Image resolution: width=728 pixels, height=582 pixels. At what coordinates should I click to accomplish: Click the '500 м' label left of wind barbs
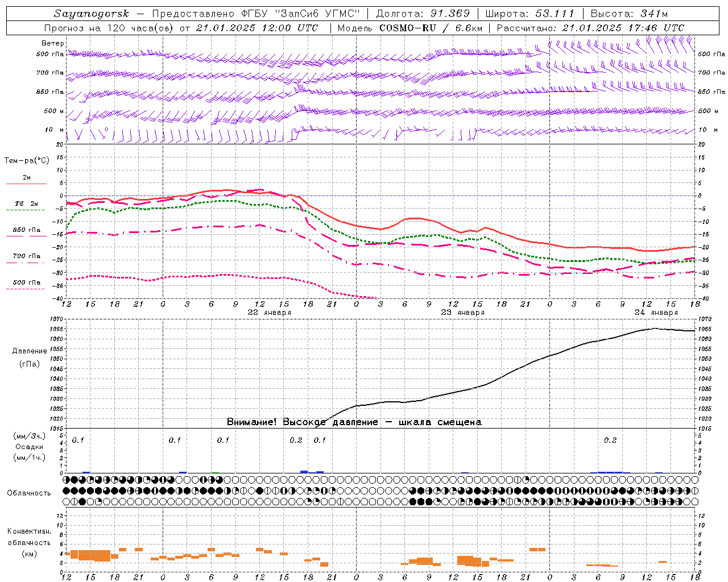click(x=54, y=111)
